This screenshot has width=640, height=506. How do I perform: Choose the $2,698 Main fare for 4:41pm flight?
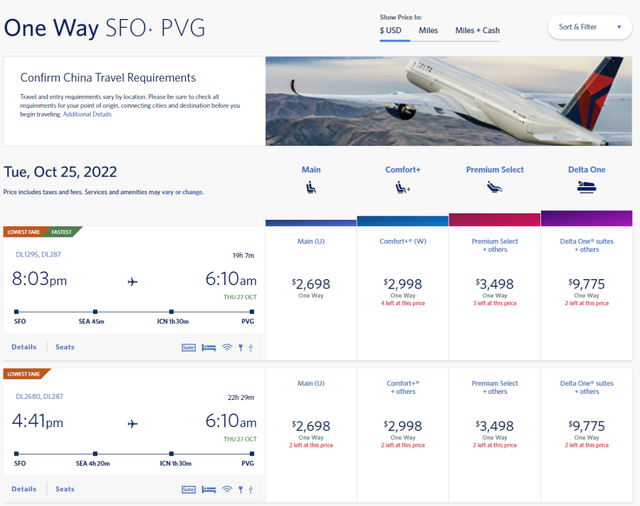[x=311, y=427]
